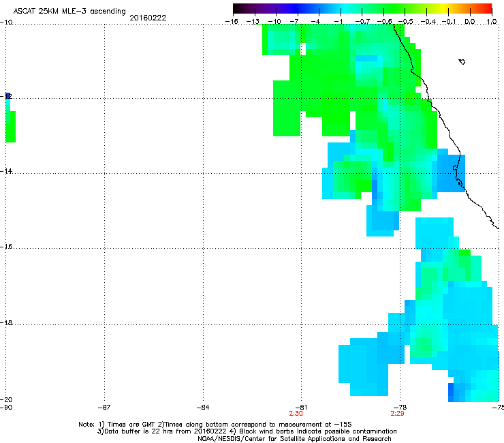
Task: Click colorbar label -0.7
Action: click(x=362, y=22)
